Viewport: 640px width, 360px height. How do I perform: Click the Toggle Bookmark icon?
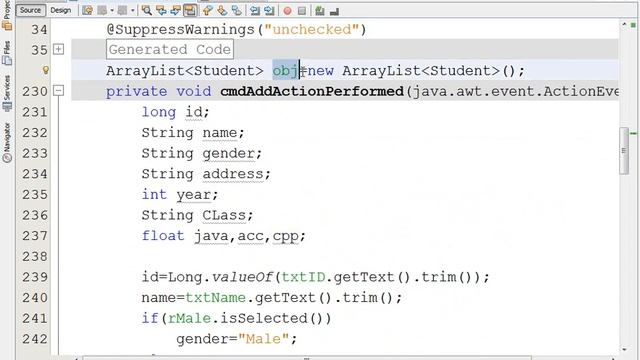(x=237, y=11)
